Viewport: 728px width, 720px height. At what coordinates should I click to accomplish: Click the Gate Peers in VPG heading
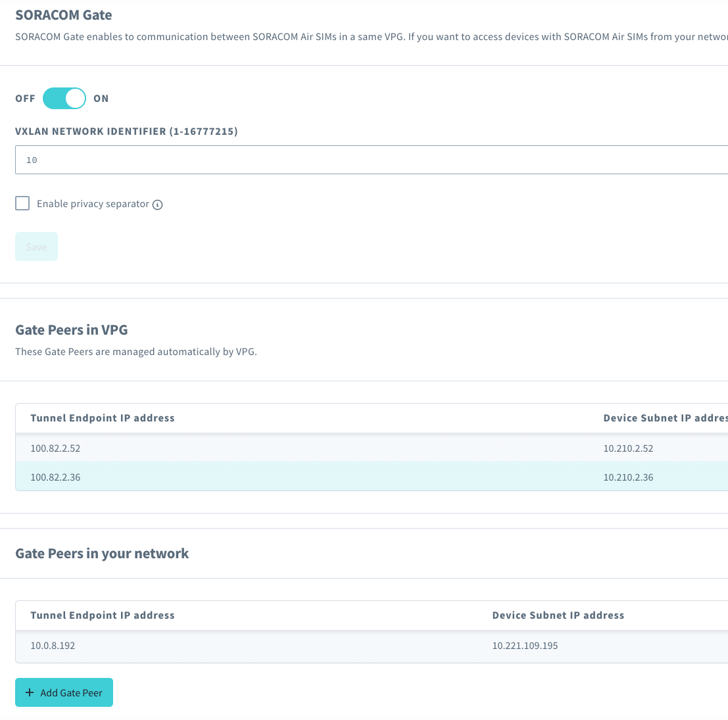tap(71, 329)
